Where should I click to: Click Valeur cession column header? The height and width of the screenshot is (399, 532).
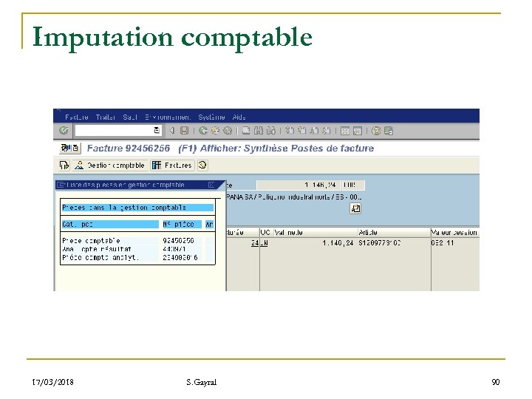tap(454, 233)
